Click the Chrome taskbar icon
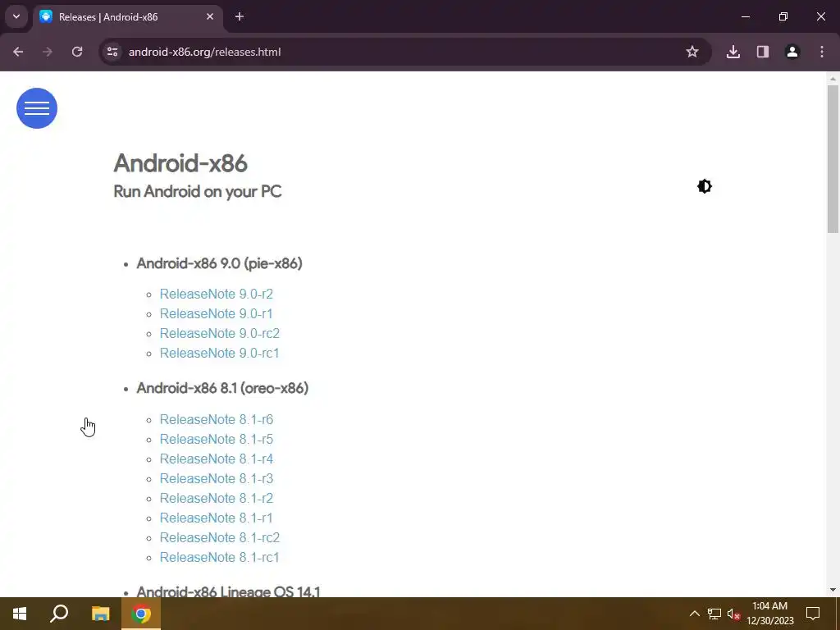 pos(141,614)
